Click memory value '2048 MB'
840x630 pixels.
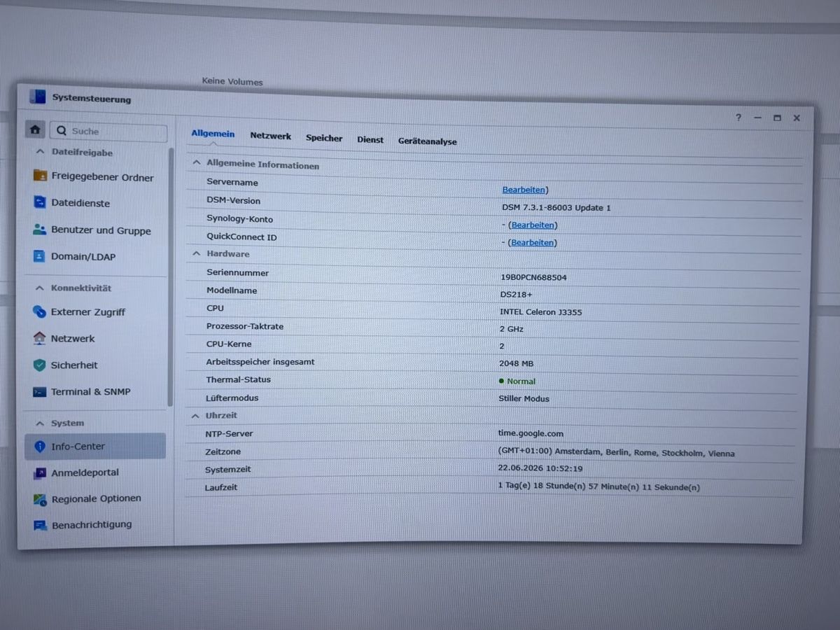[516, 363]
